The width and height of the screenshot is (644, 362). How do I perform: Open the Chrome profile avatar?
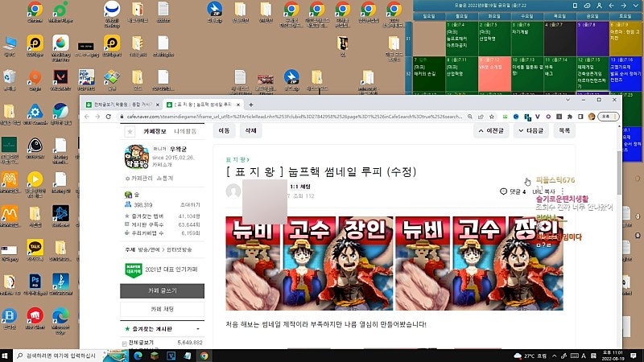tap(592, 117)
